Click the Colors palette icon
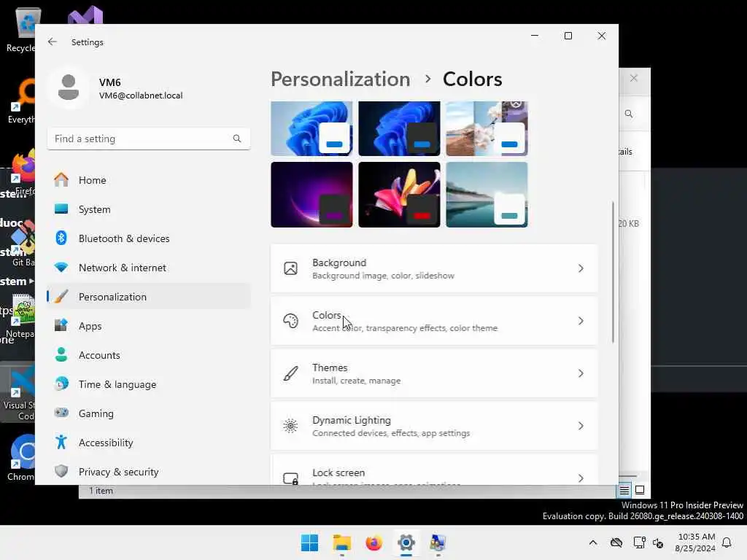The height and width of the screenshot is (560, 747). [x=290, y=321]
